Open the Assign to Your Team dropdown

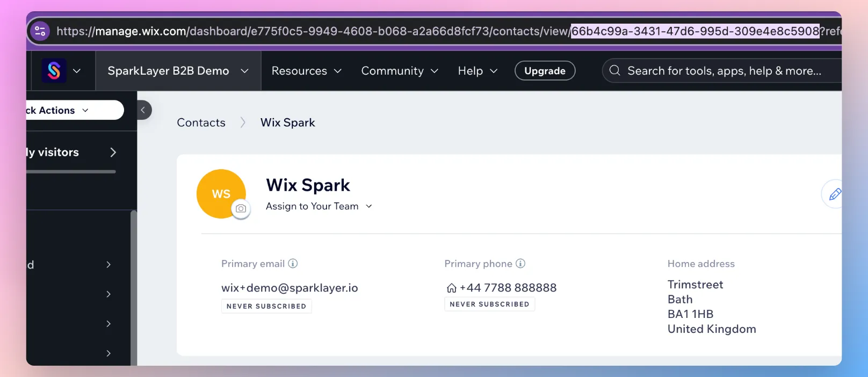[x=319, y=206]
